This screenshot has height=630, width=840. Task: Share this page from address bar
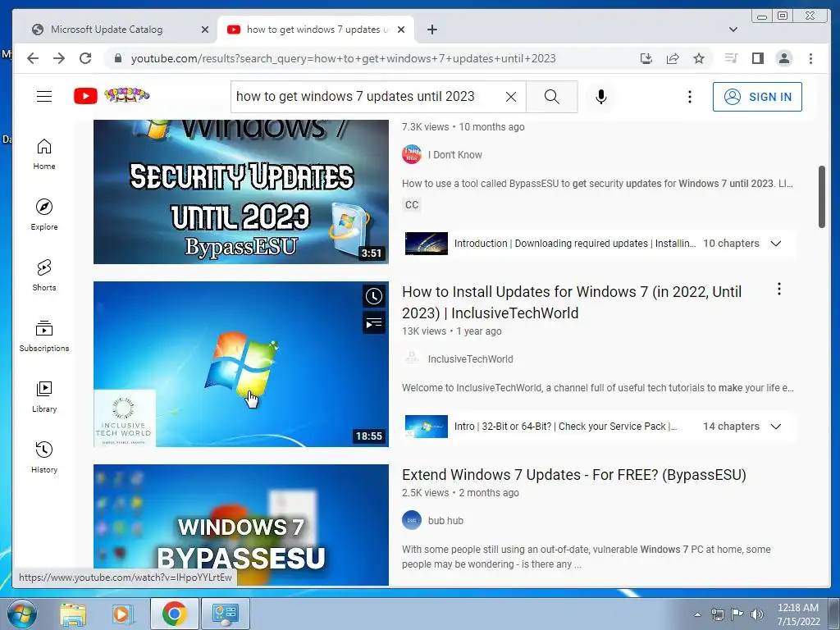pyautogui.click(x=673, y=58)
